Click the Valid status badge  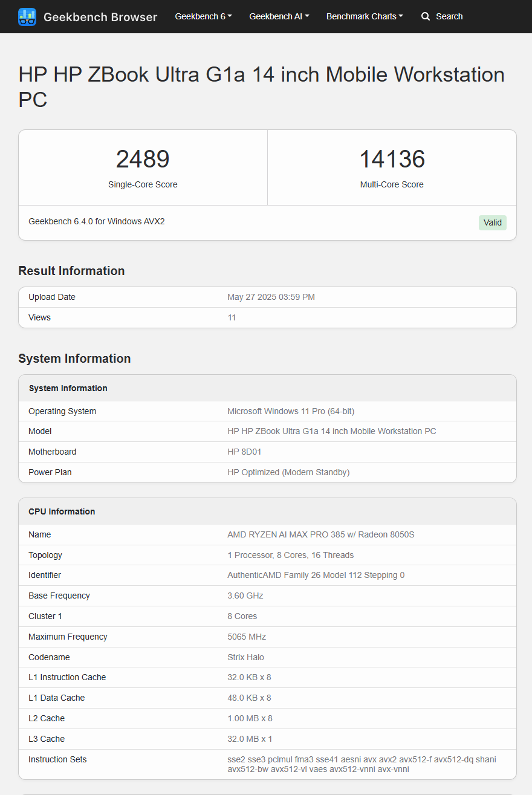point(492,222)
